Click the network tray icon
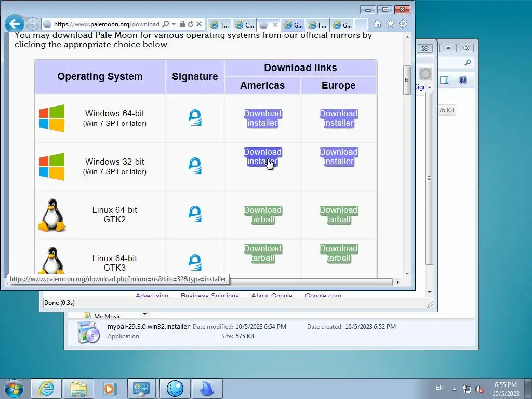The height and width of the screenshot is (399, 532). [467, 390]
